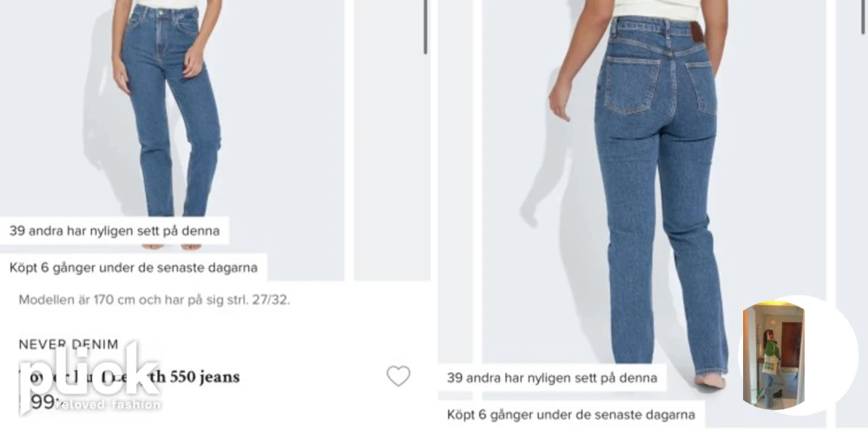Screen dimensions: 868x431
Task: Click the left vertical scrollbar handle
Action: coord(425,27)
